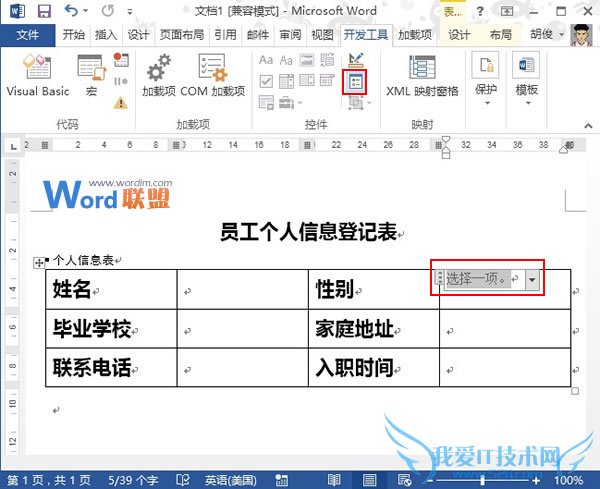Zoom in with plus button
This screenshot has width=600, height=489.
pyautogui.click(x=536, y=480)
